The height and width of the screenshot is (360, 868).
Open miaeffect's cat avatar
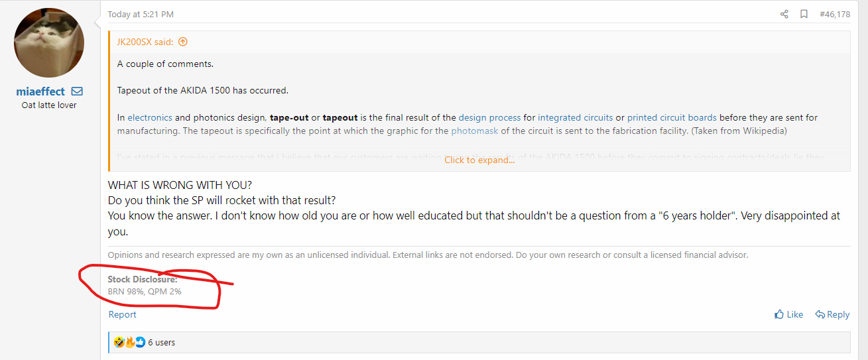click(x=48, y=43)
